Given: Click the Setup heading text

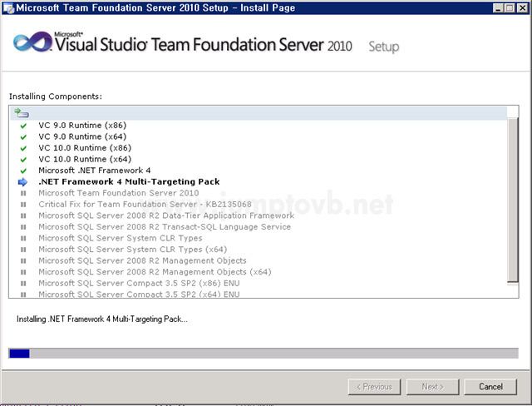Looking at the screenshot, I should 384,47.
